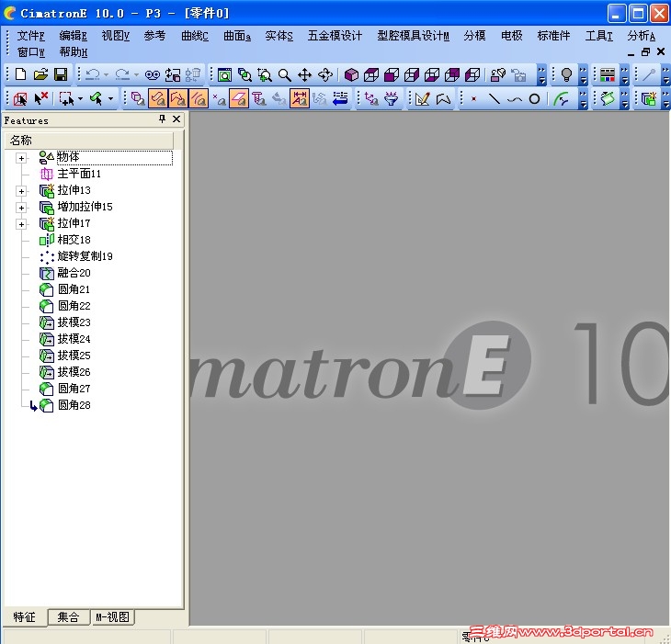Expand the 增加拉伸15 tree node
Image resolution: width=671 pixels, height=644 pixels.
[x=21, y=208]
